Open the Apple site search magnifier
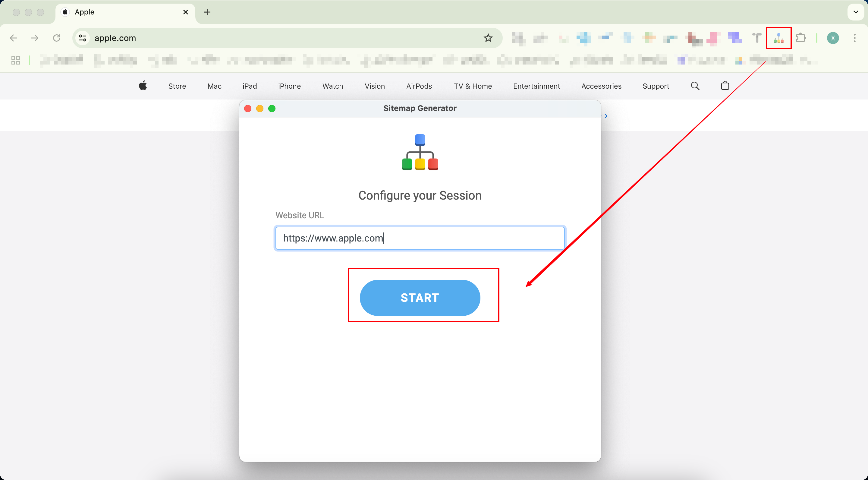Screen dimensions: 868x480 click(695, 86)
